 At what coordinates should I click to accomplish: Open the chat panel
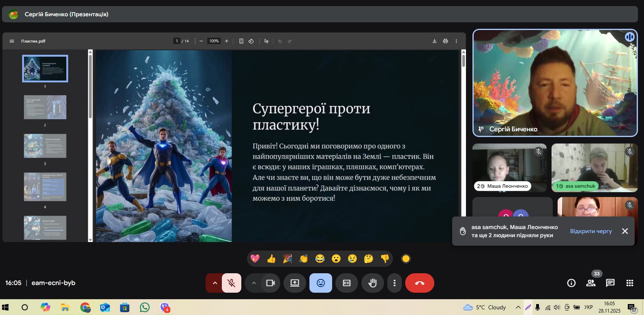click(x=610, y=283)
